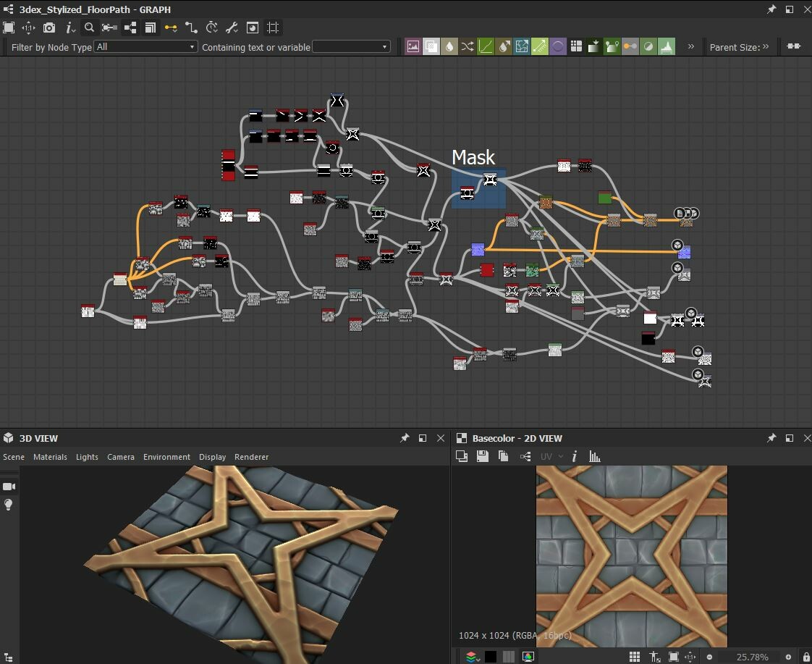Viewport: 812px width, 664px height.
Task: Open the Filter by Node Type dropdown
Action: (x=145, y=46)
